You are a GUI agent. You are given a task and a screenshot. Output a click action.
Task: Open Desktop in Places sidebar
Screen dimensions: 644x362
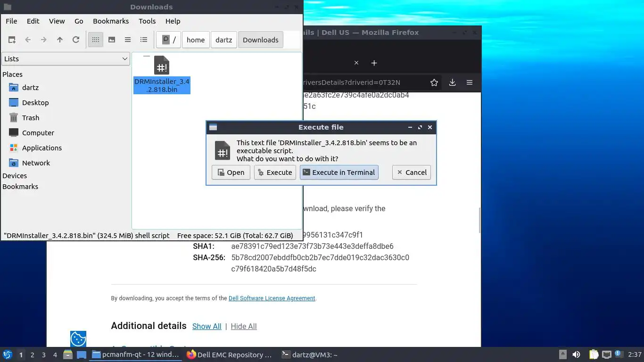pyautogui.click(x=35, y=103)
